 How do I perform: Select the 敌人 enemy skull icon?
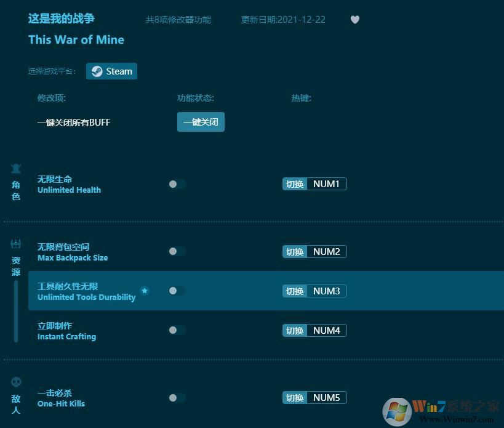point(16,382)
